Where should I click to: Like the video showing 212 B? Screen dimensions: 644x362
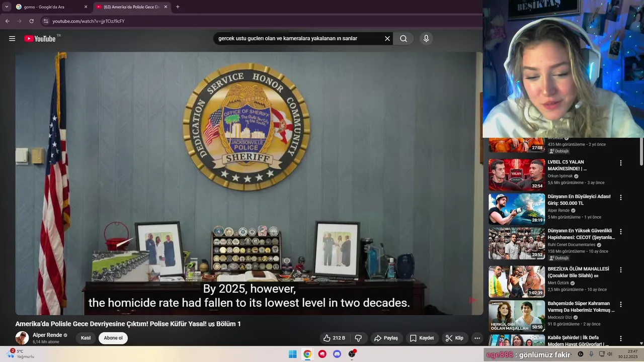(335, 338)
